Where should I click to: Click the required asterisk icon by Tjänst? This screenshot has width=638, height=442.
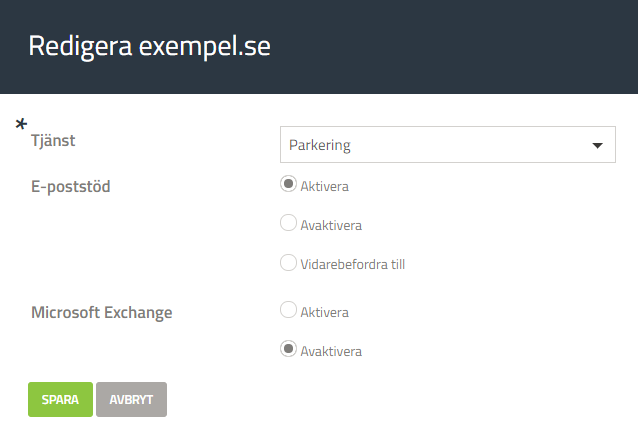[x=21, y=124]
